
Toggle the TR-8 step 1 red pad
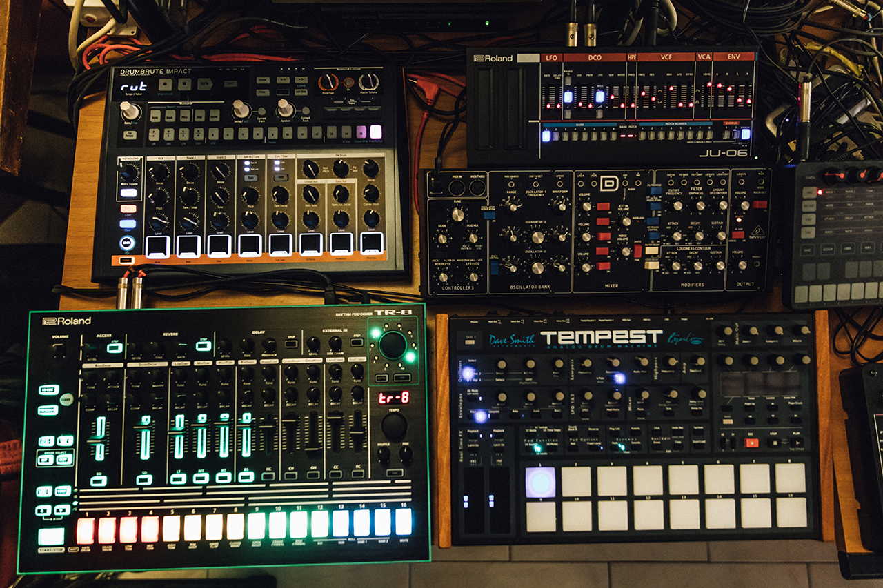click(85, 529)
